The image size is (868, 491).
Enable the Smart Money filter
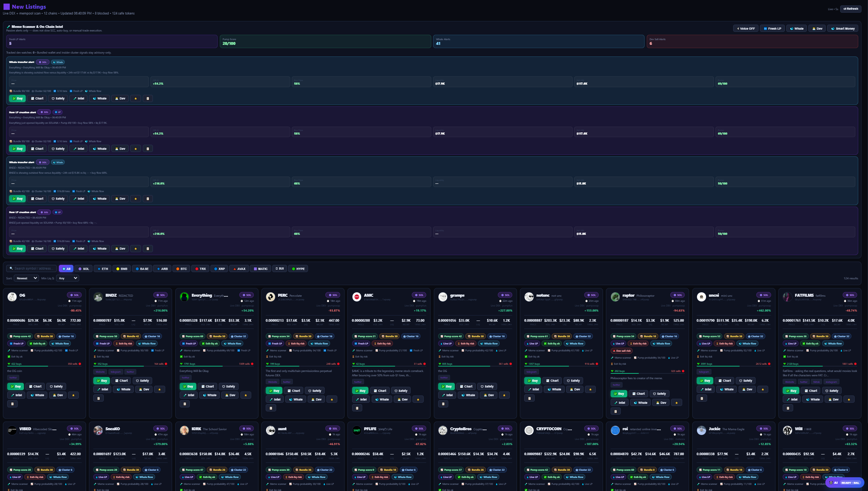[x=842, y=28]
